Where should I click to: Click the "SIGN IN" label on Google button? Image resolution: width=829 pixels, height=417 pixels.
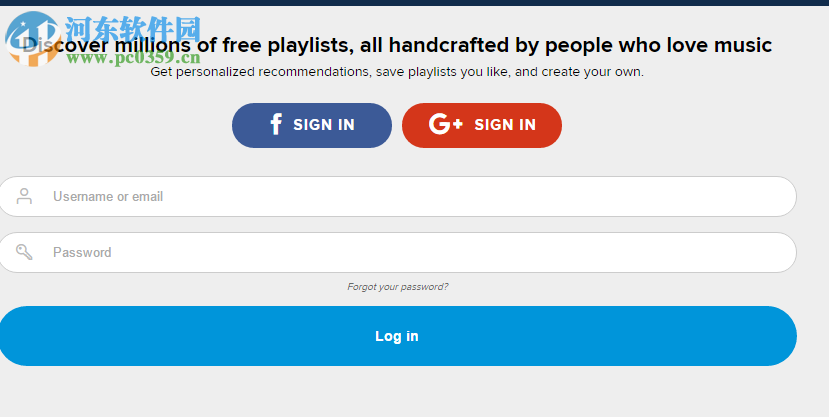coord(505,125)
